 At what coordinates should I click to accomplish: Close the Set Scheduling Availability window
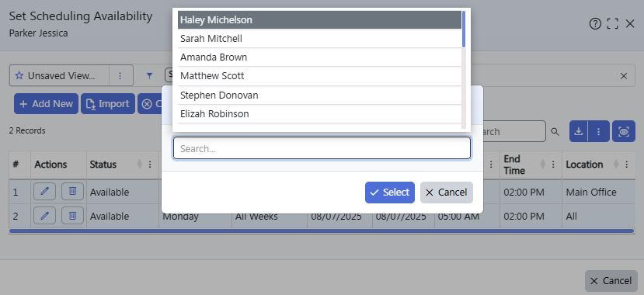coord(630,24)
